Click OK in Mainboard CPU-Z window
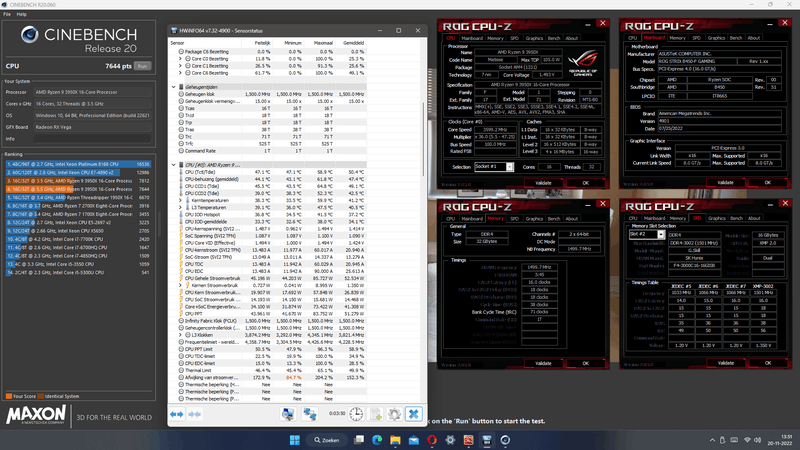The image size is (800, 450). [768, 183]
